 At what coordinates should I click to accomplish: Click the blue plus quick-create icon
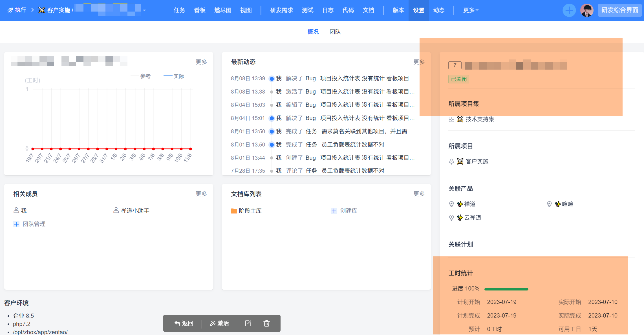coord(569,10)
